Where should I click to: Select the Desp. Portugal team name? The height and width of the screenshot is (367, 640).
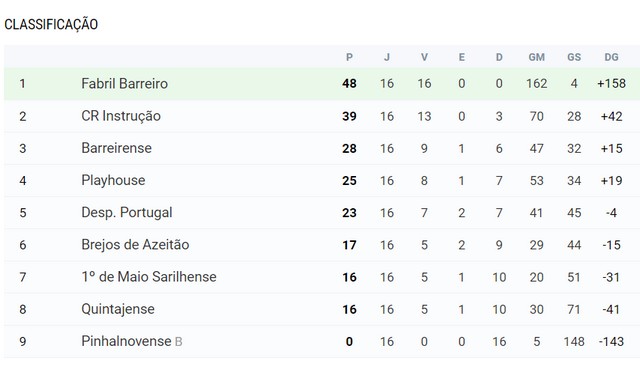point(127,213)
